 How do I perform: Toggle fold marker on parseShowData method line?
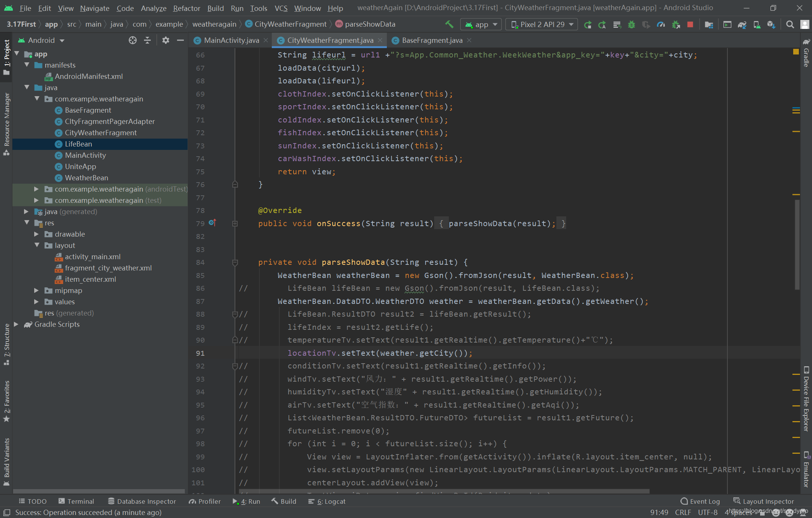pyautogui.click(x=235, y=263)
